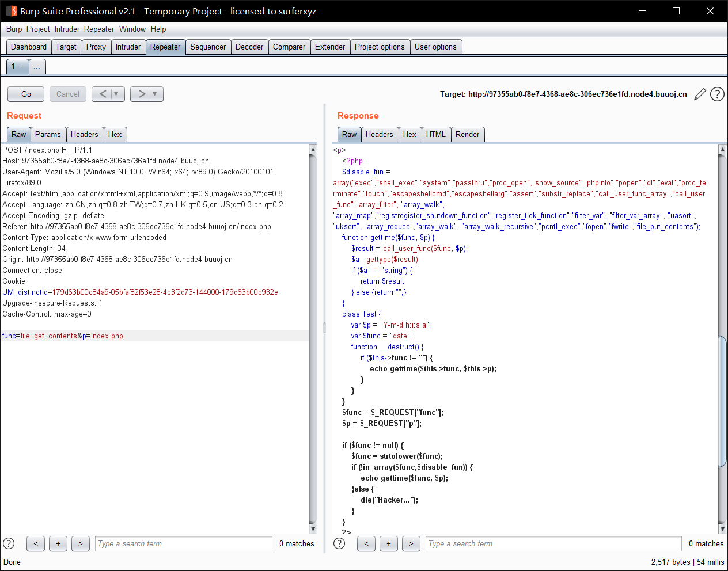728x571 pixels.
Task: Open the Repeater menu
Action: [99, 29]
